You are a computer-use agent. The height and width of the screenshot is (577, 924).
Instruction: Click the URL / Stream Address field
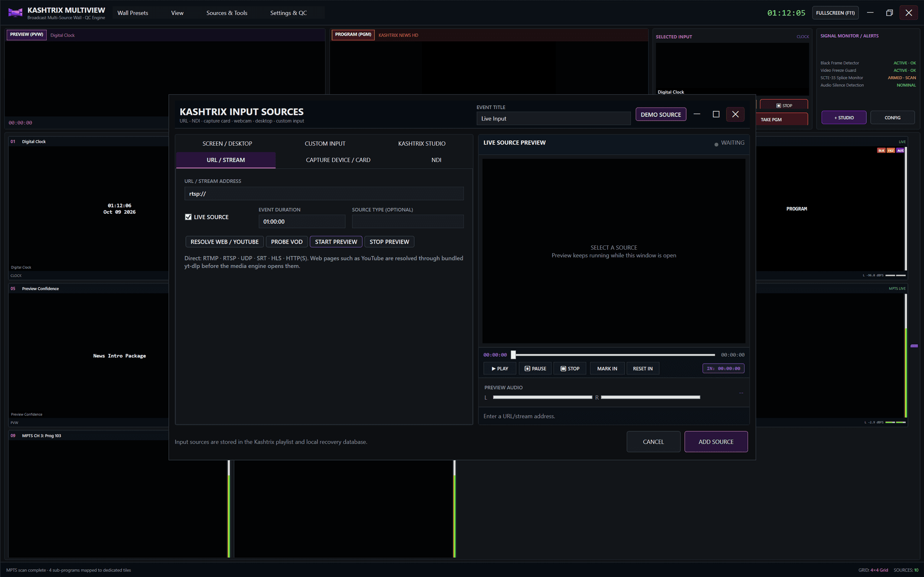coord(324,193)
